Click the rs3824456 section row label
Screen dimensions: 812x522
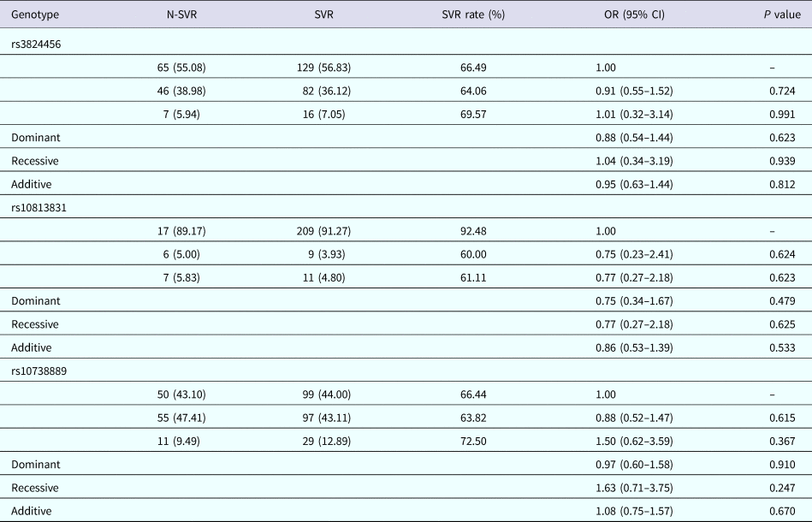click(39, 43)
